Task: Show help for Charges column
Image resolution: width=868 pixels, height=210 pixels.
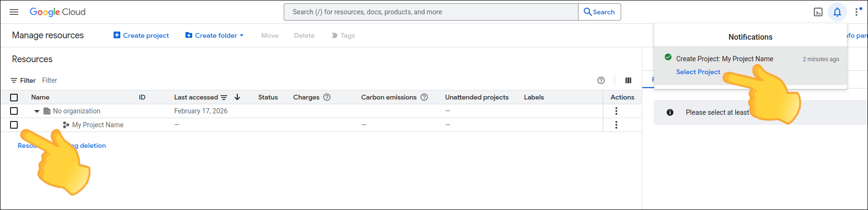Action: click(x=327, y=97)
